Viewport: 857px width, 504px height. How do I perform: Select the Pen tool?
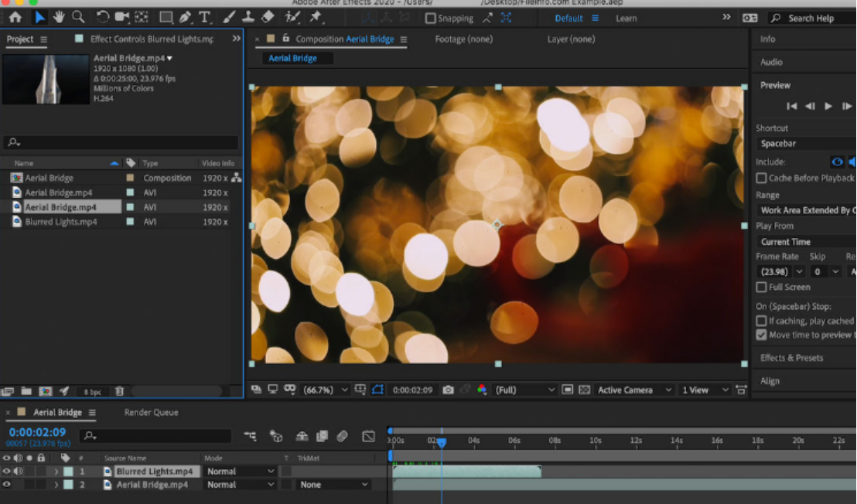(184, 17)
